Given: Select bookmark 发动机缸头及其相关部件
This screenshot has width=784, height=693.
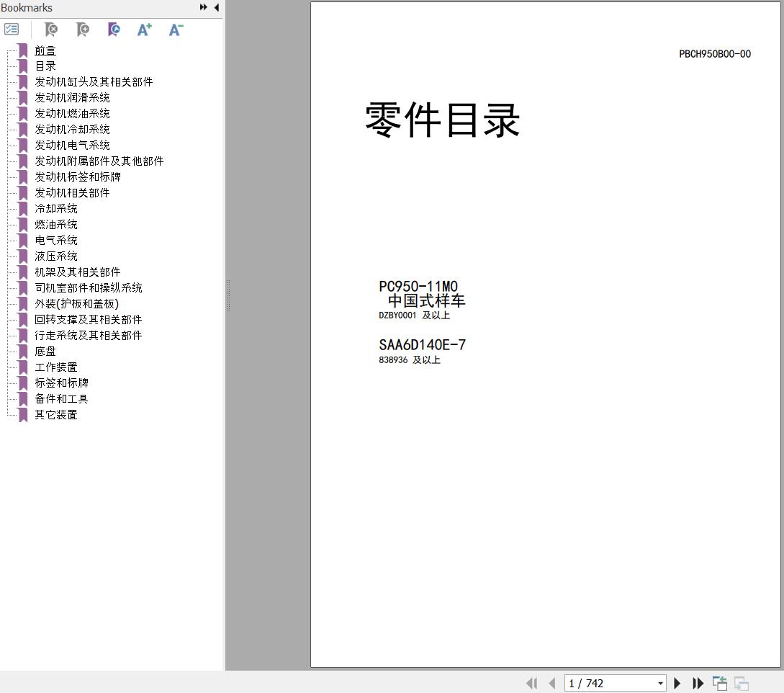Looking at the screenshot, I should point(94,81).
